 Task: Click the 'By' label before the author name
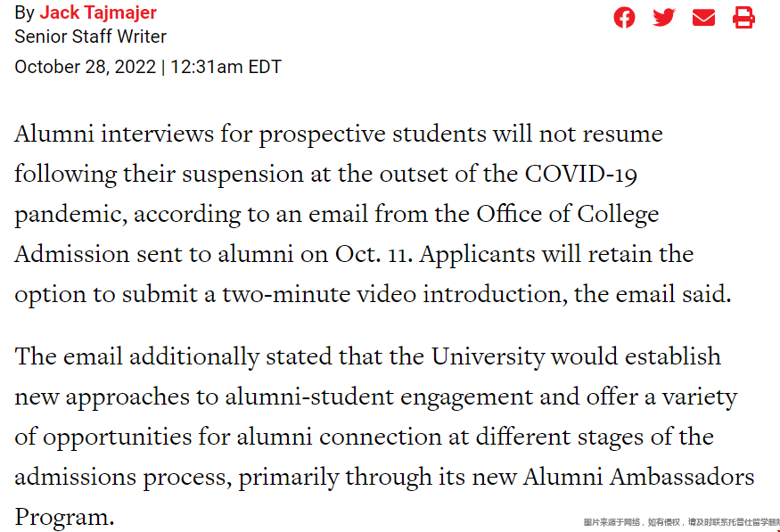pyautogui.click(x=24, y=13)
